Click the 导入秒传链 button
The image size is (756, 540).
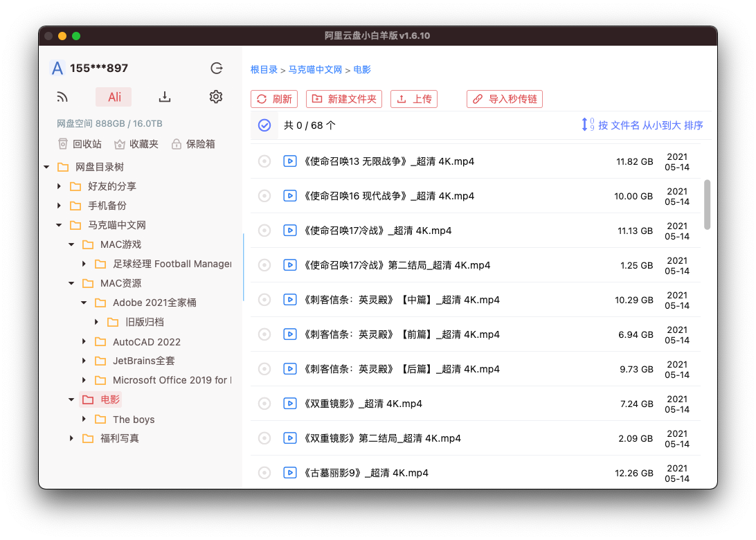[x=505, y=99]
